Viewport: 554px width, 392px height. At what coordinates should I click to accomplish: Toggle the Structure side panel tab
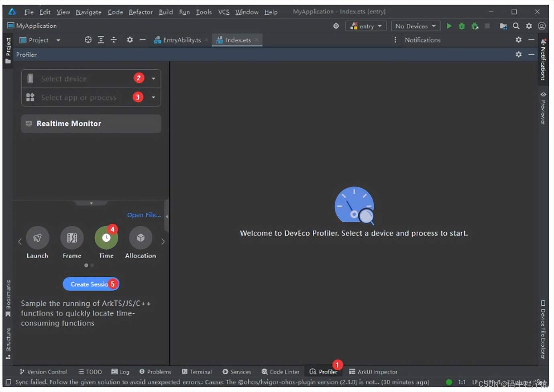pyautogui.click(x=8, y=343)
